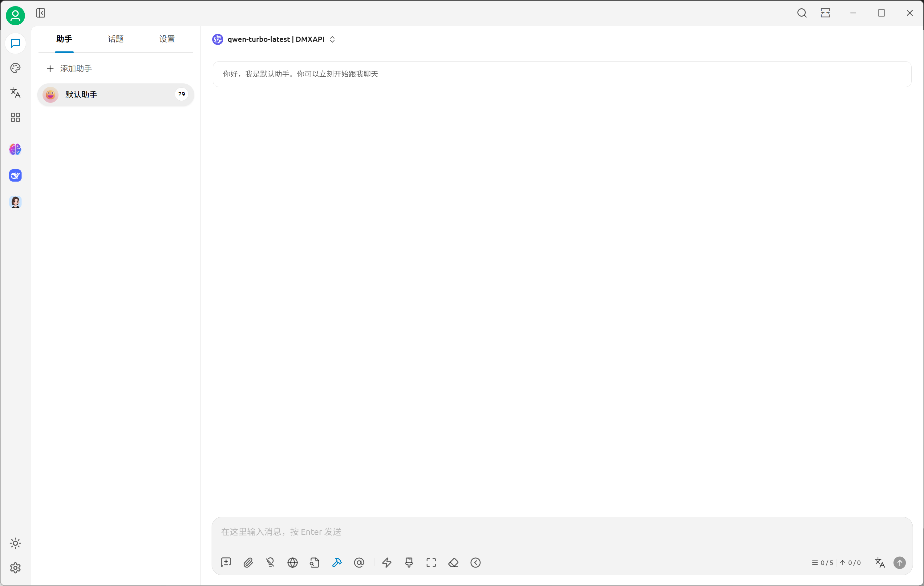Clear messages with the eraser icon
Image resolution: width=924 pixels, height=586 pixels.
pos(453,563)
